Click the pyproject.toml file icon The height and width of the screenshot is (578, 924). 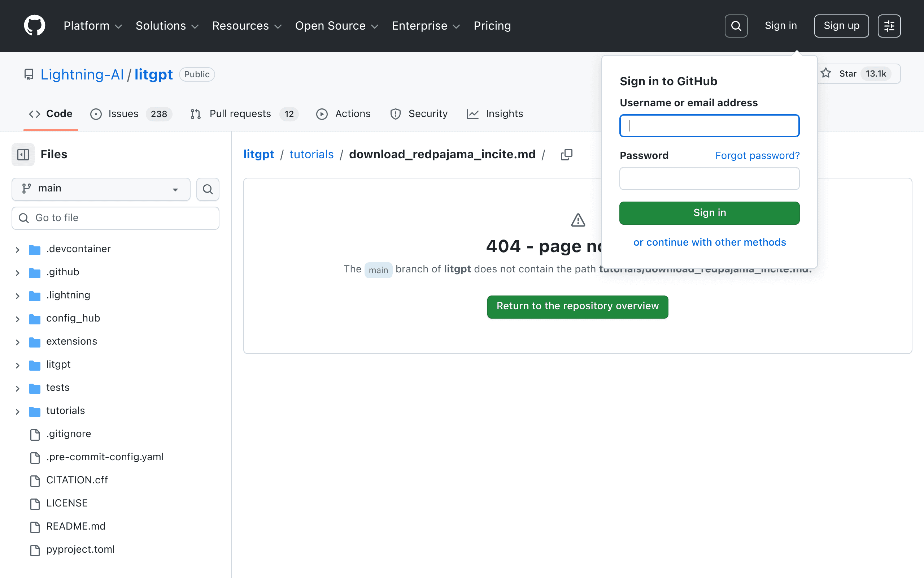click(35, 550)
